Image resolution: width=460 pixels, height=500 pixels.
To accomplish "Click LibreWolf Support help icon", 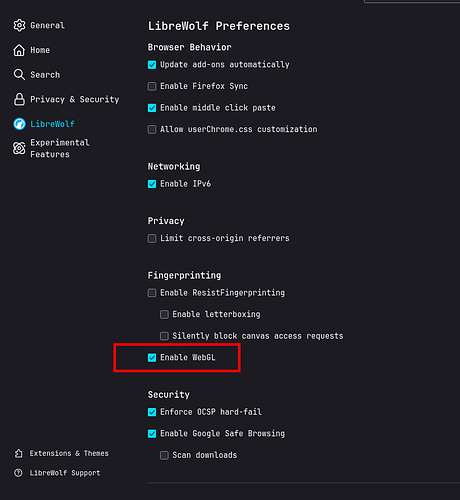I will coord(19,473).
